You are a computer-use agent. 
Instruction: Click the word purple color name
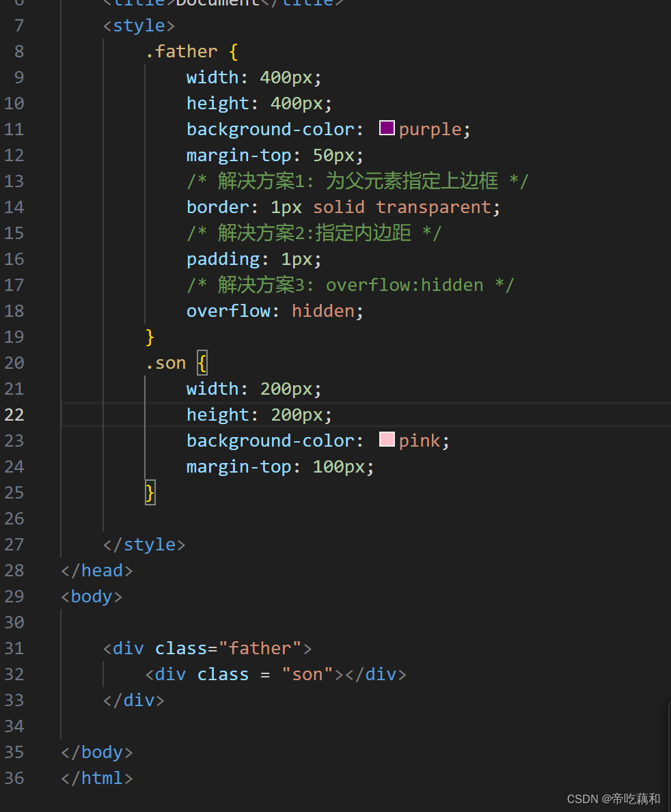click(430, 130)
